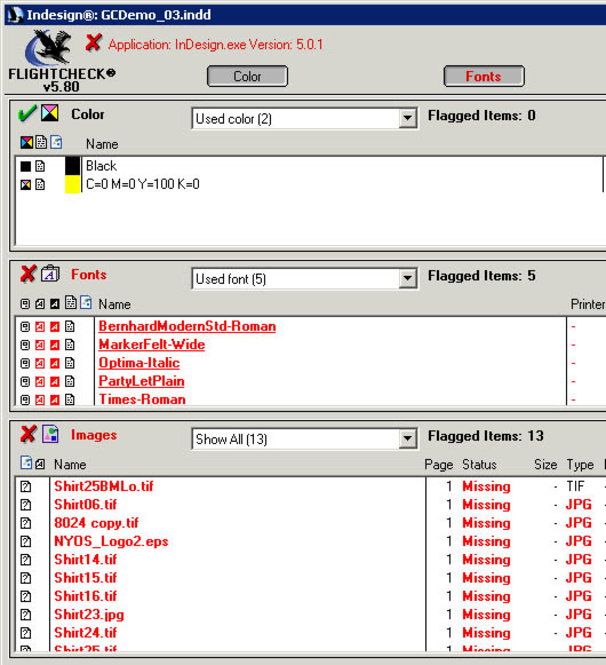The image size is (606, 665).
Task: Select the C=0 M=0 Y=100 K=0 row
Action: (x=309, y=184)
